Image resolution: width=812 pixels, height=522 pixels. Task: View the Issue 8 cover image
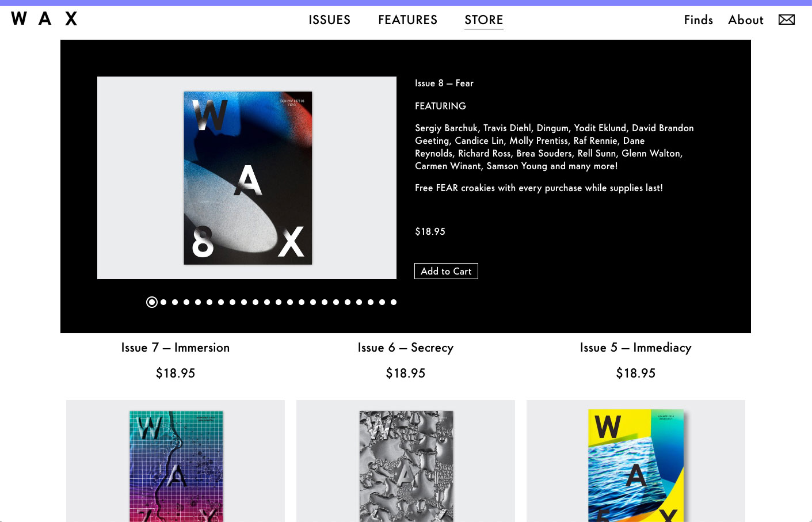tap(247, 177)
